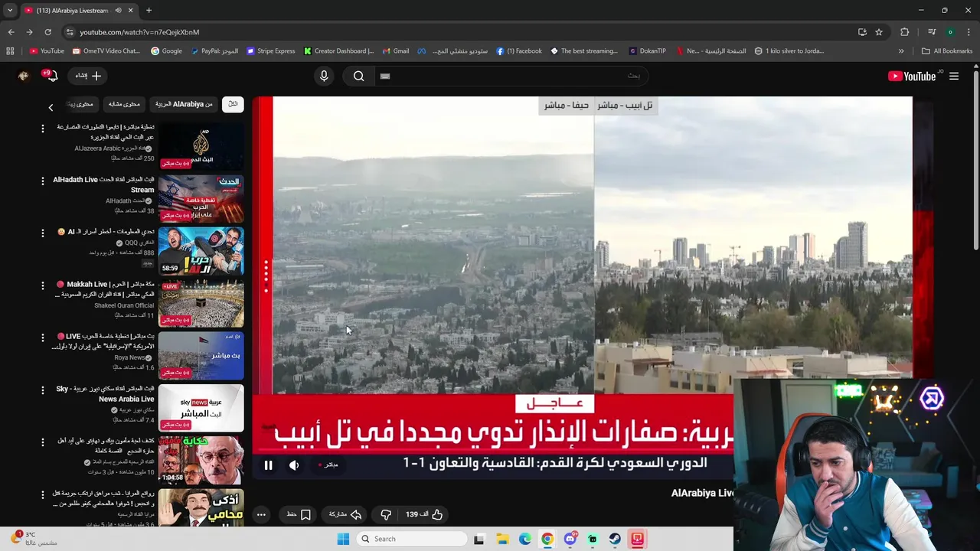This screenshot has width=980, height=551.
Task: Open the YouTube hamburger guide menu
Action: coord(954,76)
